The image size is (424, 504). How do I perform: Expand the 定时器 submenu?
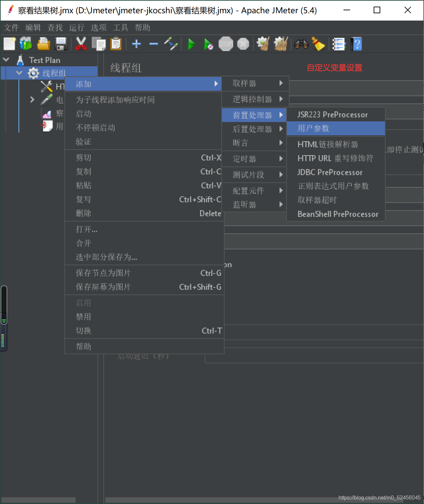(x=254, y=159)
